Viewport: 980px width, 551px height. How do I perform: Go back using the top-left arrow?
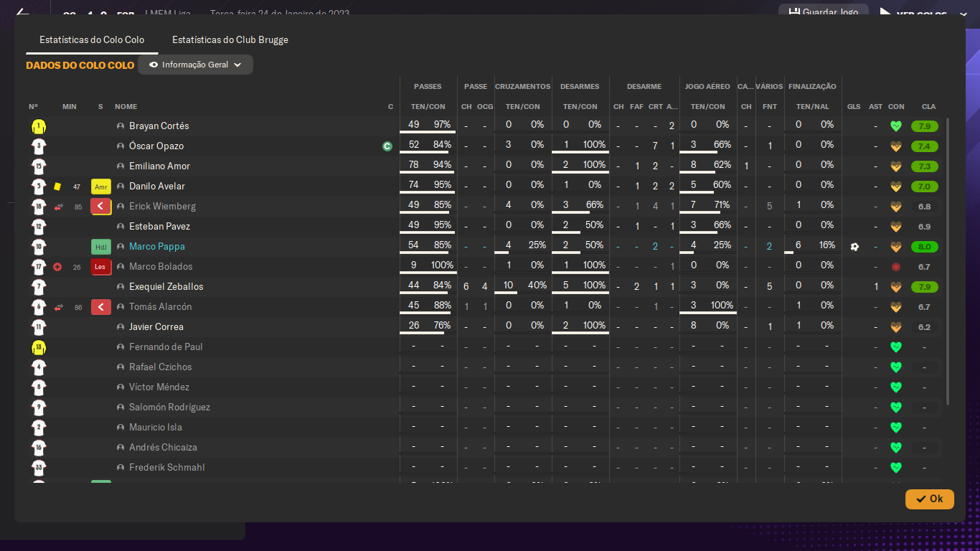tap(22, 13)
